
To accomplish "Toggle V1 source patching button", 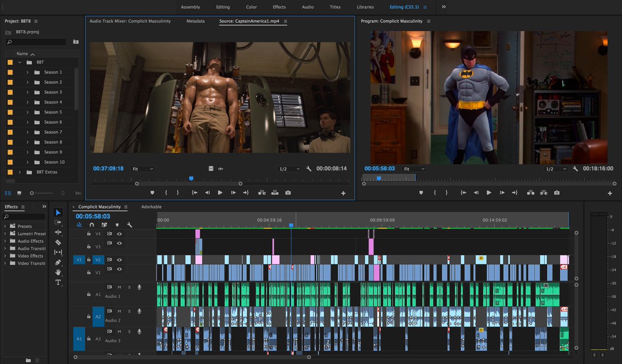I will tap(79, 260).
